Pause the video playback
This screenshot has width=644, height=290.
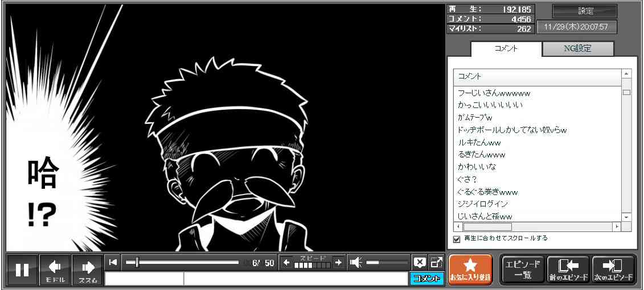[x=22, y=270]
